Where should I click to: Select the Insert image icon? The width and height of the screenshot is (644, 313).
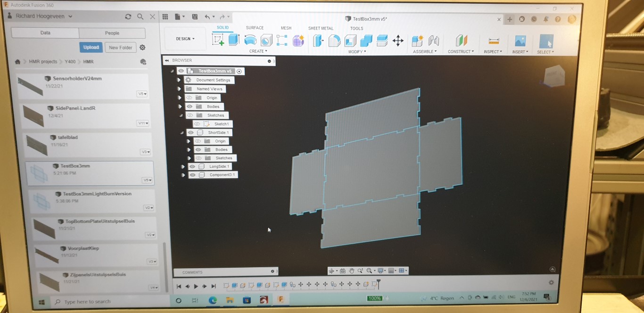[x=520, y=41]
